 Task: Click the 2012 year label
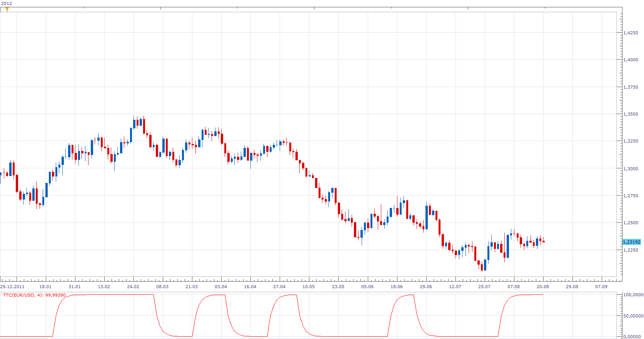(7, 3)
